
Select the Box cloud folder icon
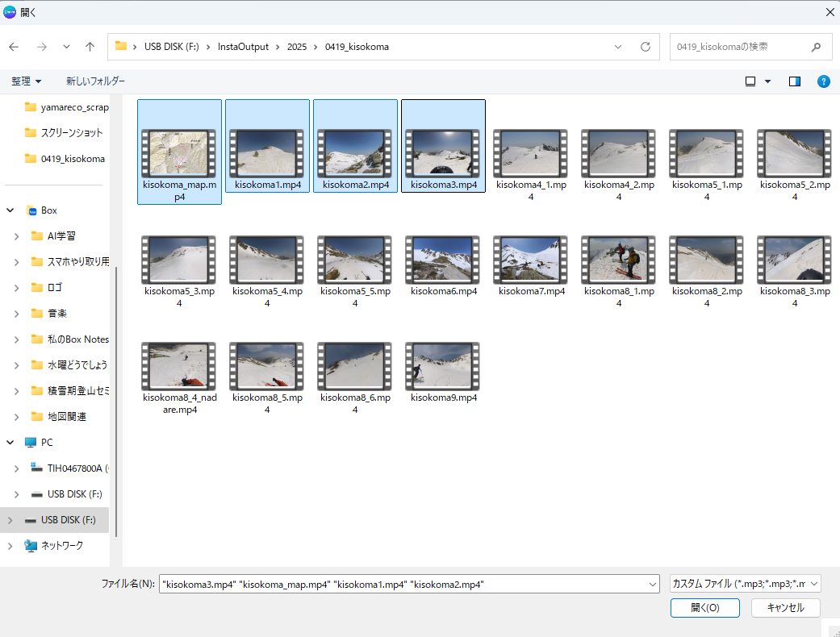pos(31,210)
